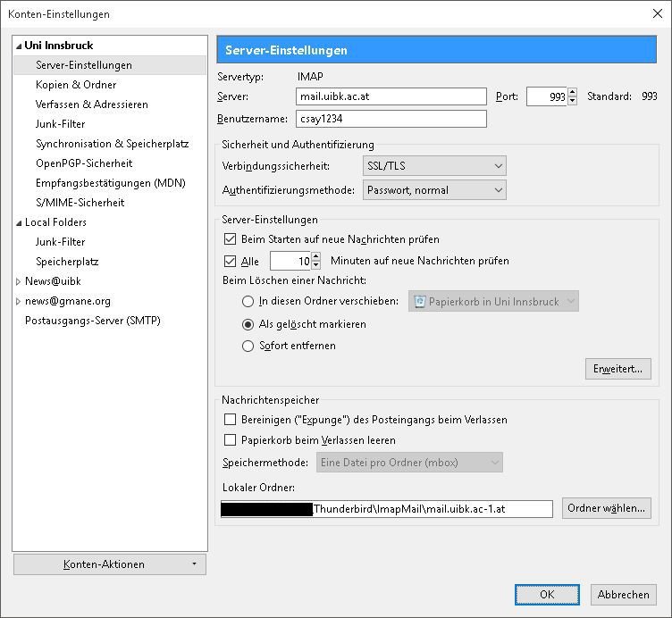This screenshot has height=618, width=672.
Task: Select In diesen Ordner verschieben radio
Action: [x=248, y=302]
